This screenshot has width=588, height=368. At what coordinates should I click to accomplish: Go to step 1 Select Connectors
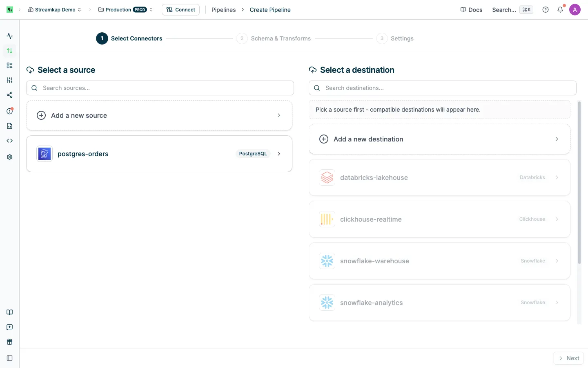[x=129, y=38]
